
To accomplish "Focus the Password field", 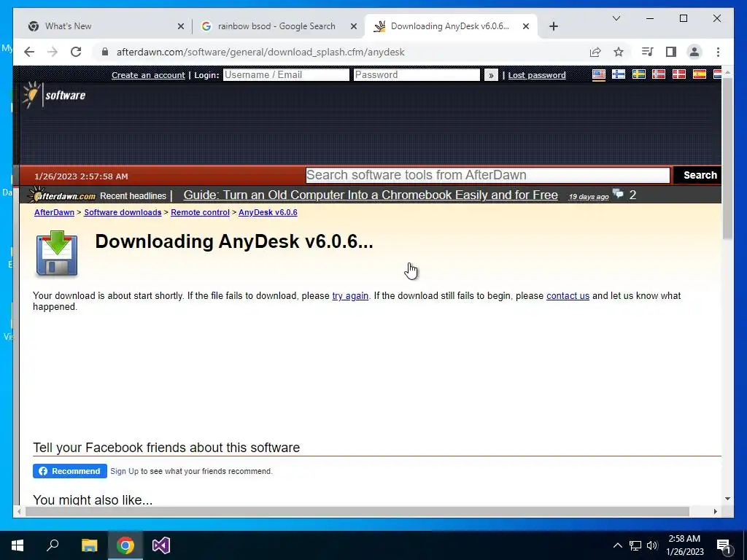I will pyautogui.click(x=417, y=75).
